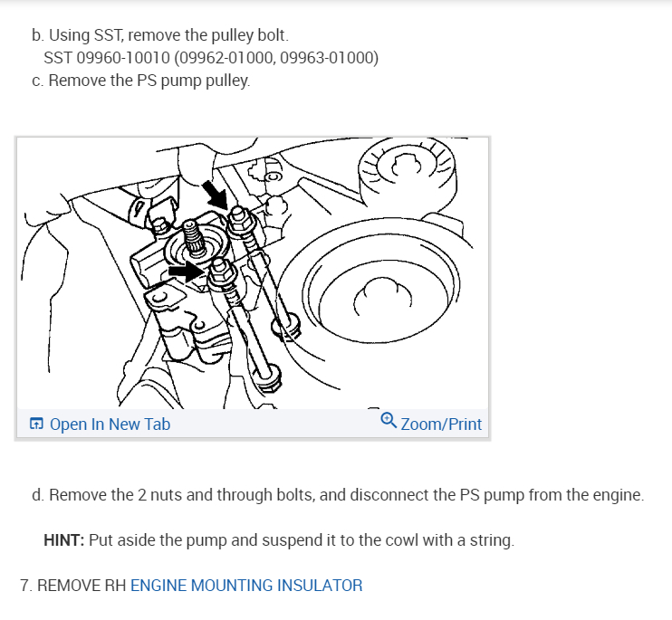Viewport: 672px width, 620px height.
Task: Select the Zoom/Print text link
Action: tap(441, 424)
